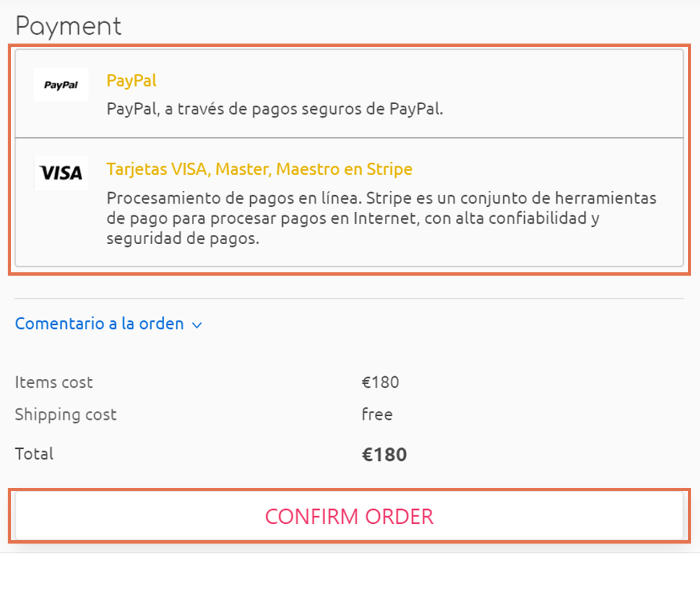Click the divider line above Comentario a la orden
This screenshot has width=700, height=602.
pyautogui.click(x=349, y=299)
